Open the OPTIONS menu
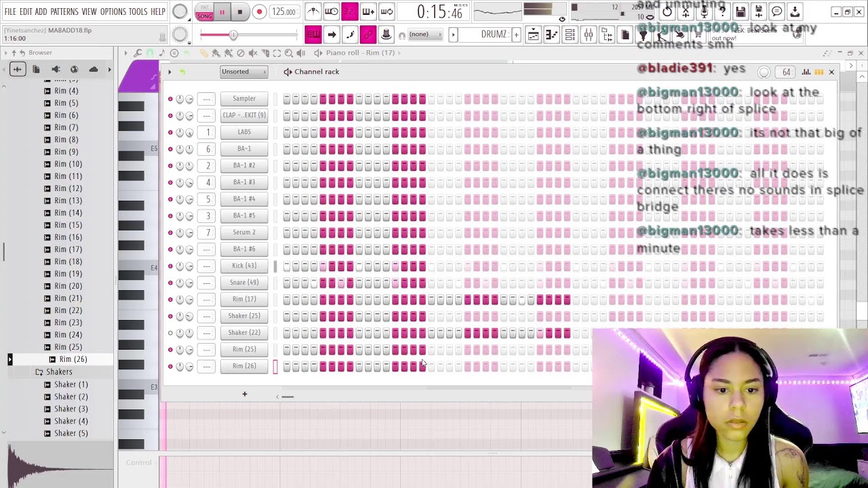The width and height of the screenshot is (868, 488). coord(113,12)
